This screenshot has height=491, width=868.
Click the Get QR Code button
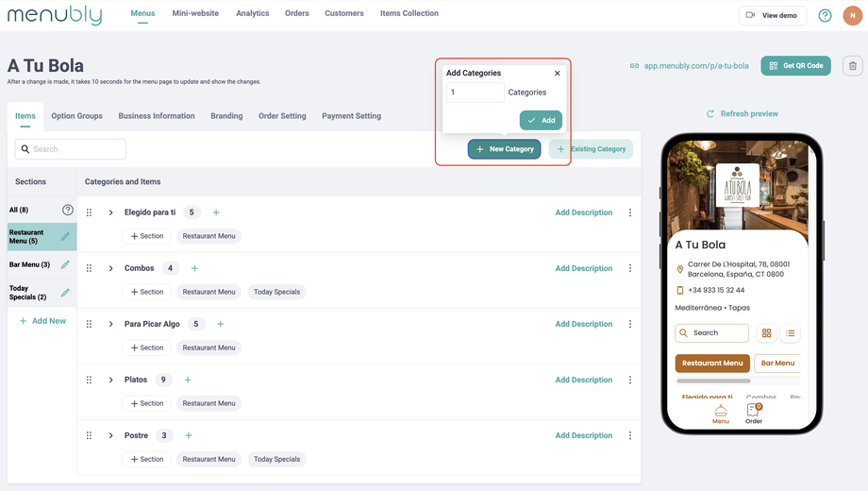tap(795, 65)
